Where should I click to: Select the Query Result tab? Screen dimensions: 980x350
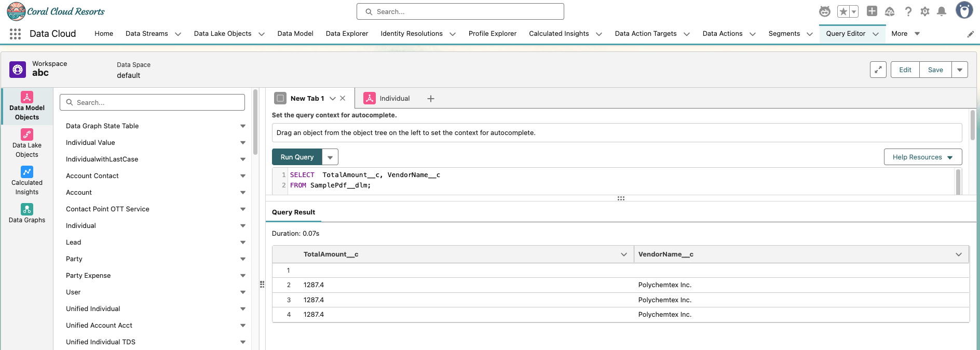pyautogui.click(x=293, y=212)
